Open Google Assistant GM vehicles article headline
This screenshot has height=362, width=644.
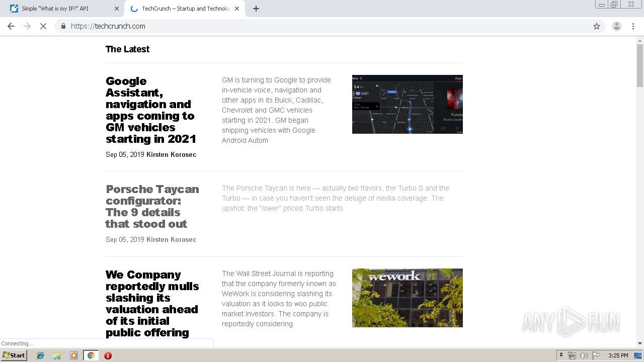(151, 110)
